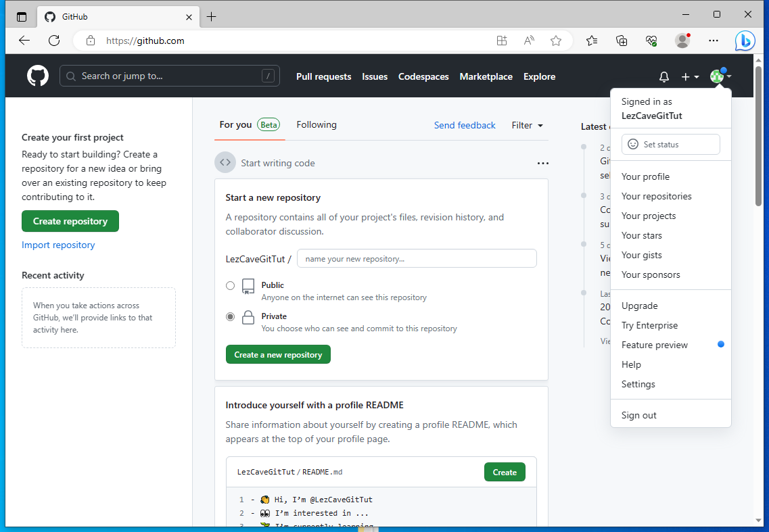Click the Read aloud icon
769x532 pixels.
pos(529,41)
